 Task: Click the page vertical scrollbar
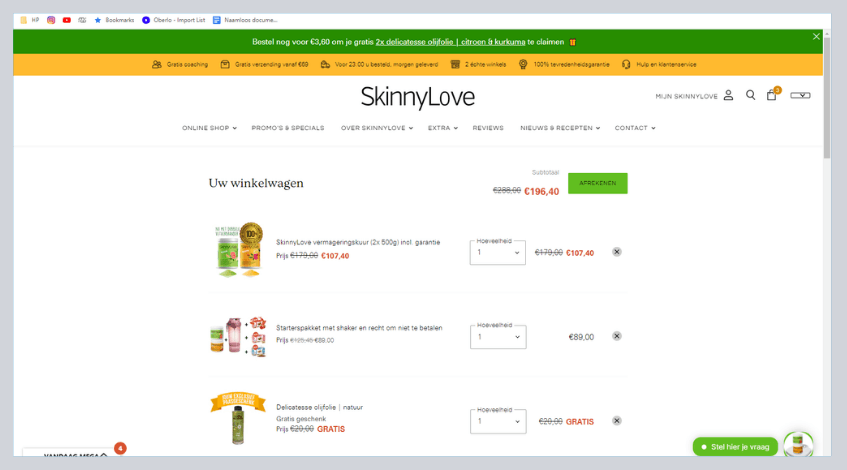(827, 97)
